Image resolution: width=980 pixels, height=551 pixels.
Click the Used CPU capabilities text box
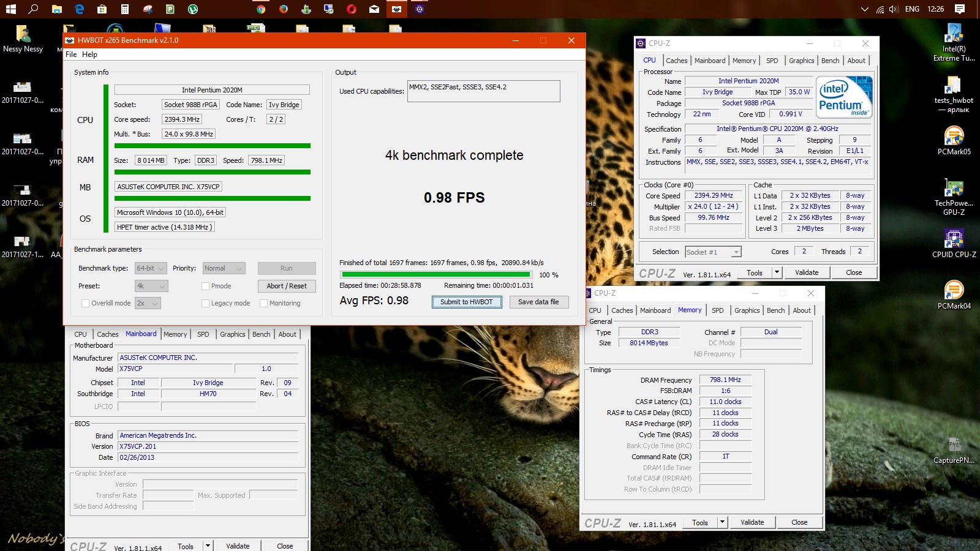[483, 91]
